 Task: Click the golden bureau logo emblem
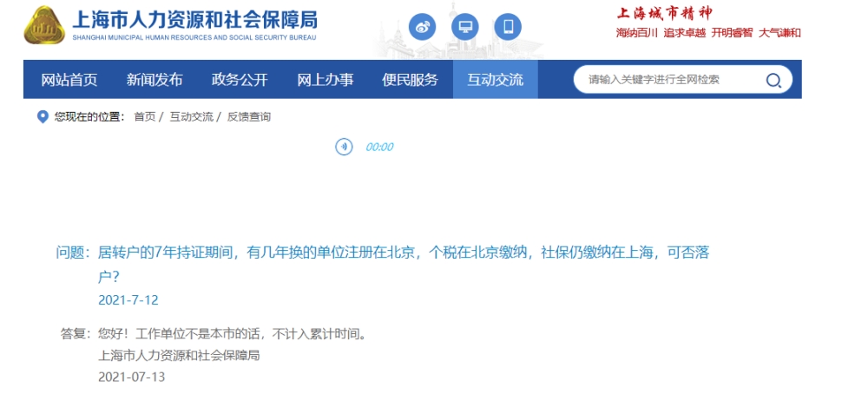[44, 25]
